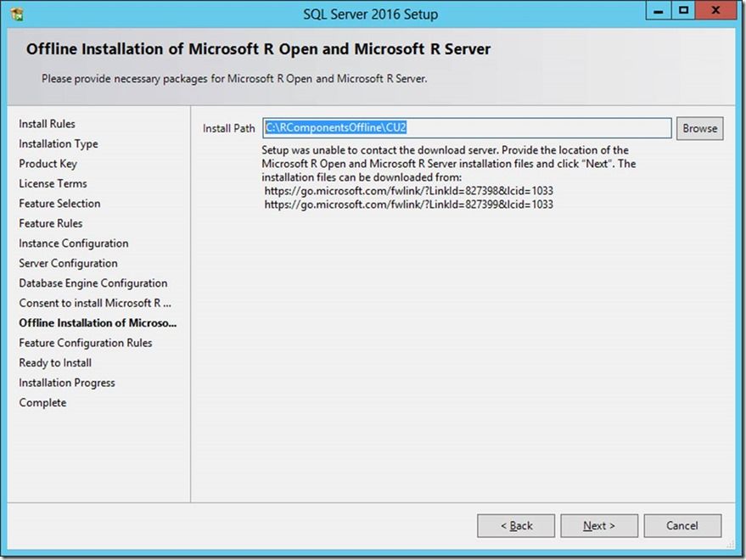Select Instance Configuration step
The width and height of the screenshot is (746, 560).
(74, 244)
